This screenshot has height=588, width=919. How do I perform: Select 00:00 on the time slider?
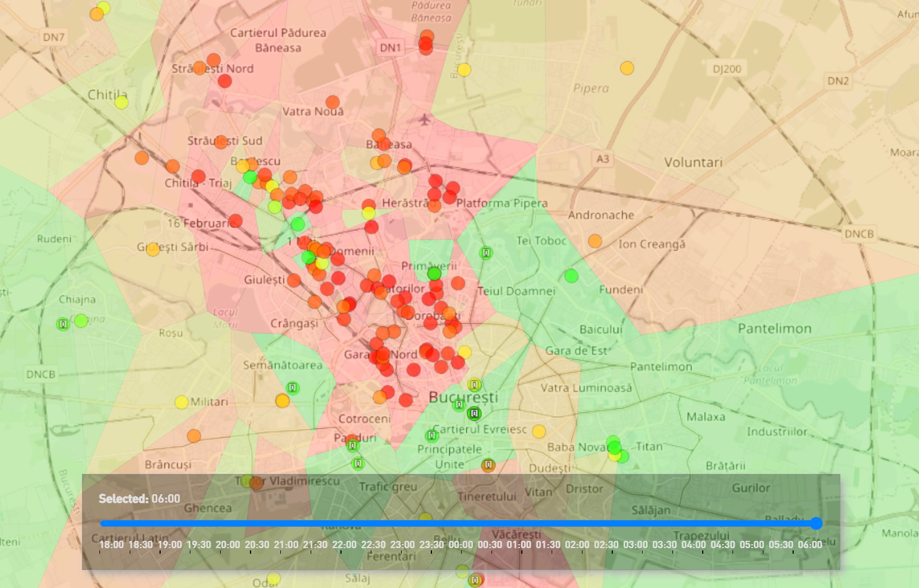[x=461, y=545]
